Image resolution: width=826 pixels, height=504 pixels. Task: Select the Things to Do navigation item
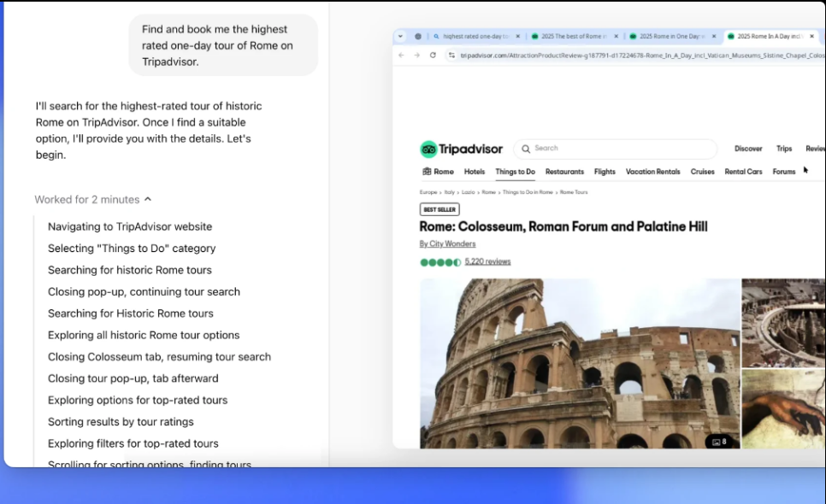click(516, 172)
